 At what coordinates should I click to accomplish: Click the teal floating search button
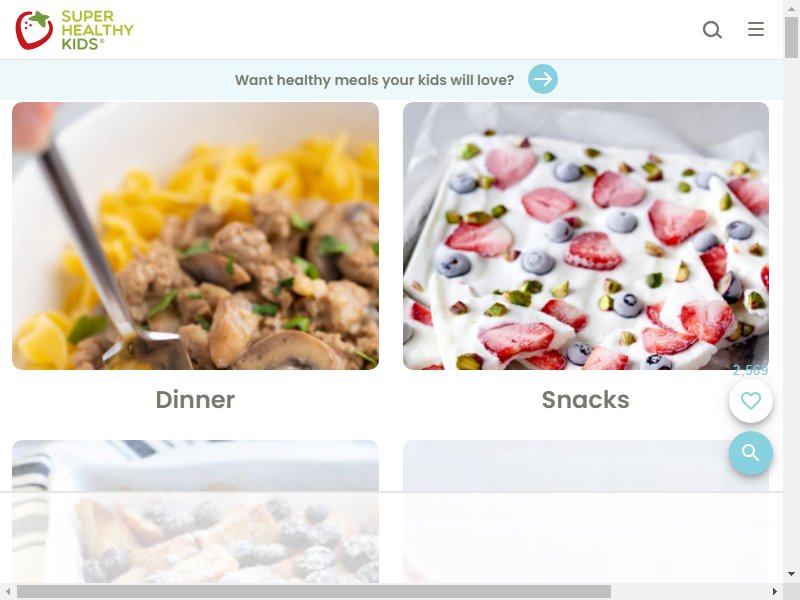tap(751, 453)
